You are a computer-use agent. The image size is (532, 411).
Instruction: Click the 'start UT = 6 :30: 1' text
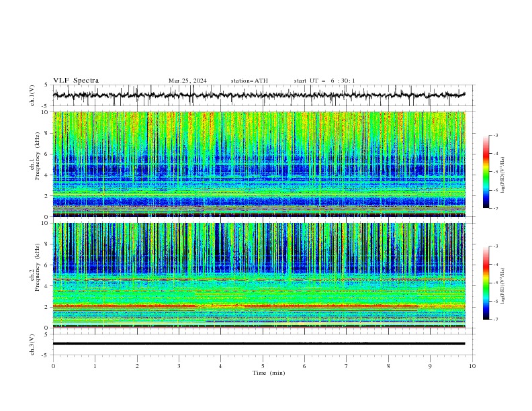click(324, 81)
